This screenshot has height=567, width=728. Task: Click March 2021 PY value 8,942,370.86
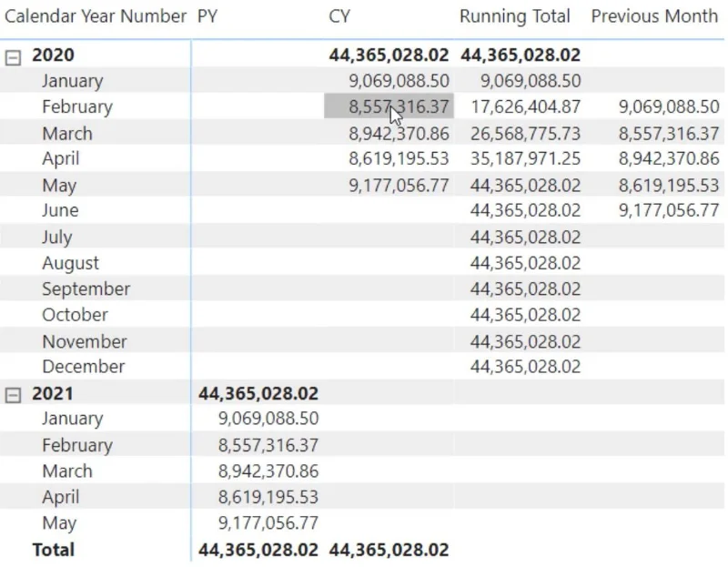(x=268, y=471)
